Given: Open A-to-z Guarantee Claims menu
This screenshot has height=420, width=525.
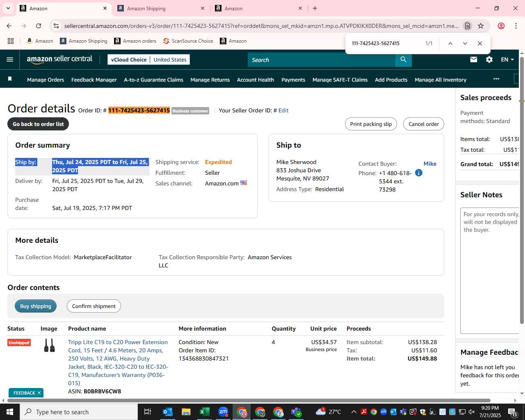Looking at the screenshot, I should 153,80.
